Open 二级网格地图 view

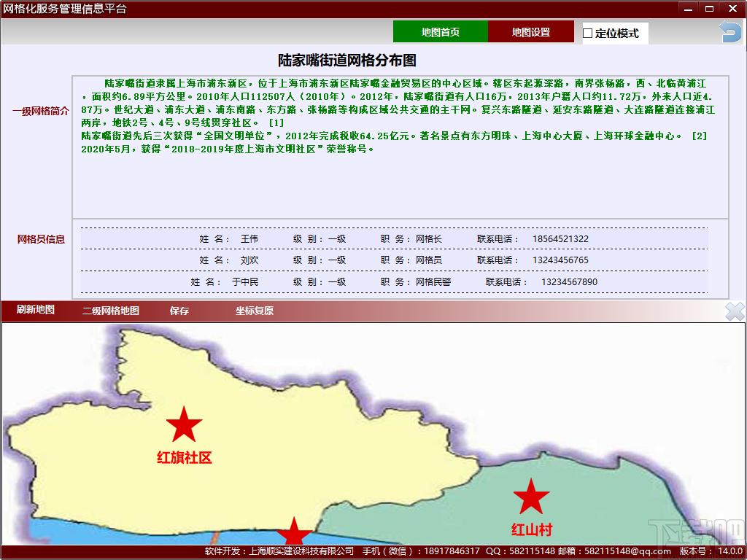click(x=111, y=311)
